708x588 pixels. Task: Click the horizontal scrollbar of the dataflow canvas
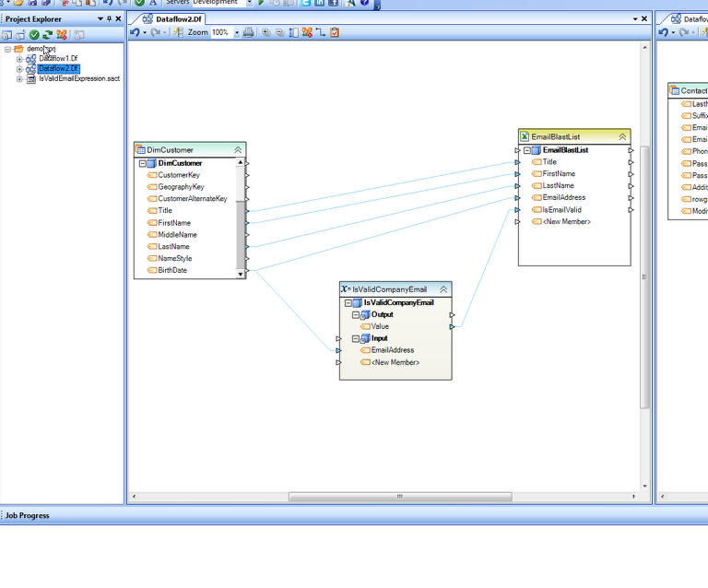coord(399,497)
